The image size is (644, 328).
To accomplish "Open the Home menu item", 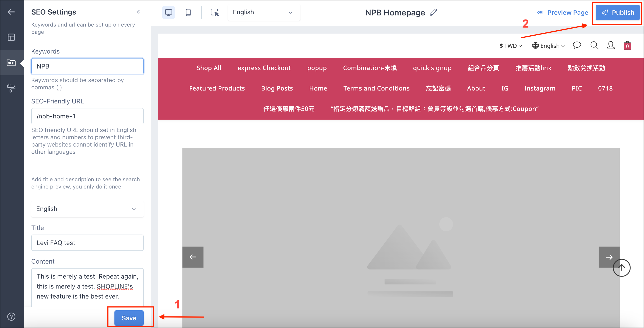I will [318, 88].
